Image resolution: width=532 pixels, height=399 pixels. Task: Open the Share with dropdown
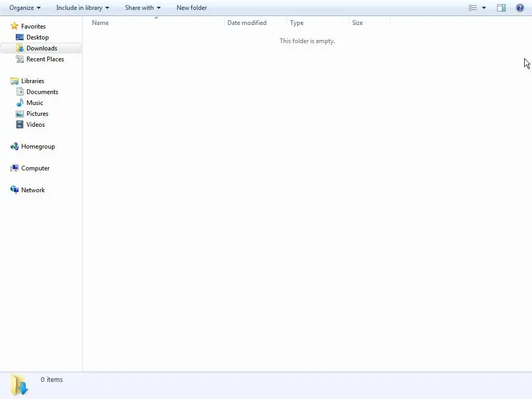(x=142, y=7)
